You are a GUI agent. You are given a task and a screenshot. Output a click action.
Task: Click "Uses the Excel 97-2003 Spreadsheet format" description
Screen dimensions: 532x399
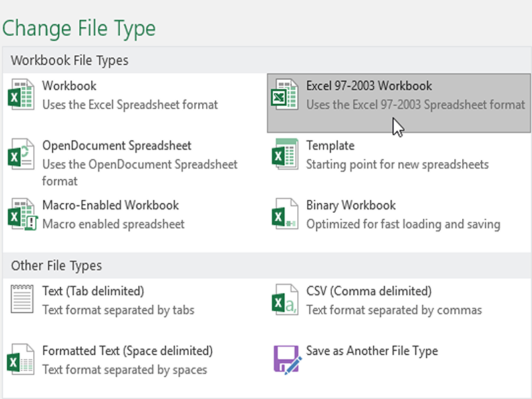(x=416, y=105)
